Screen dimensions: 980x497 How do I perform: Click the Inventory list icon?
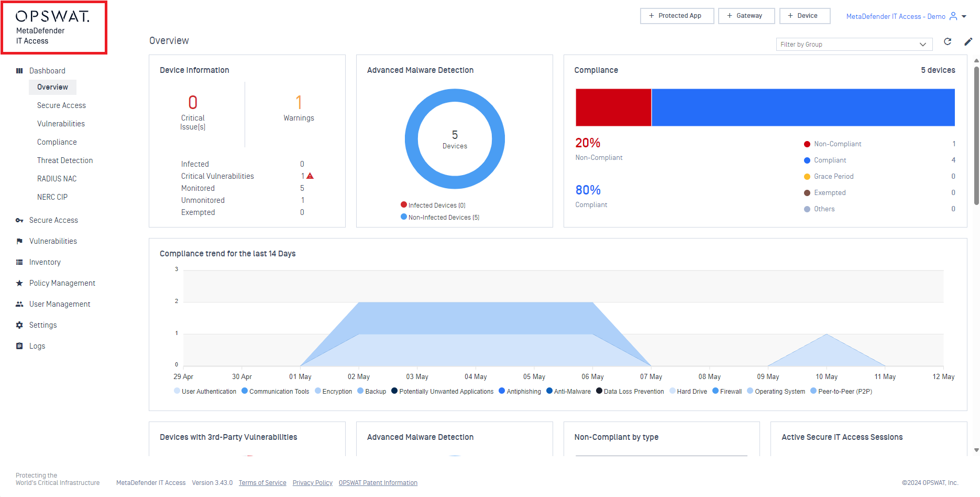pos(19,262)
